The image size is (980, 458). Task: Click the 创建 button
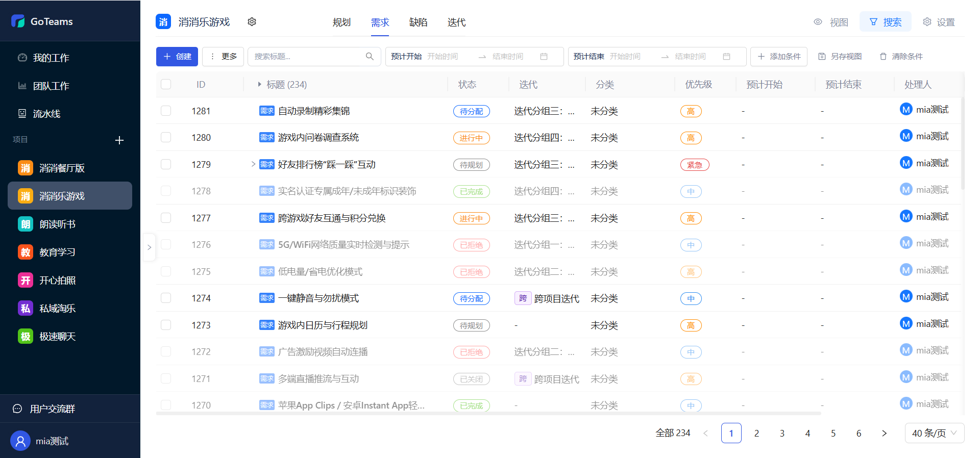tap(177, 57)
